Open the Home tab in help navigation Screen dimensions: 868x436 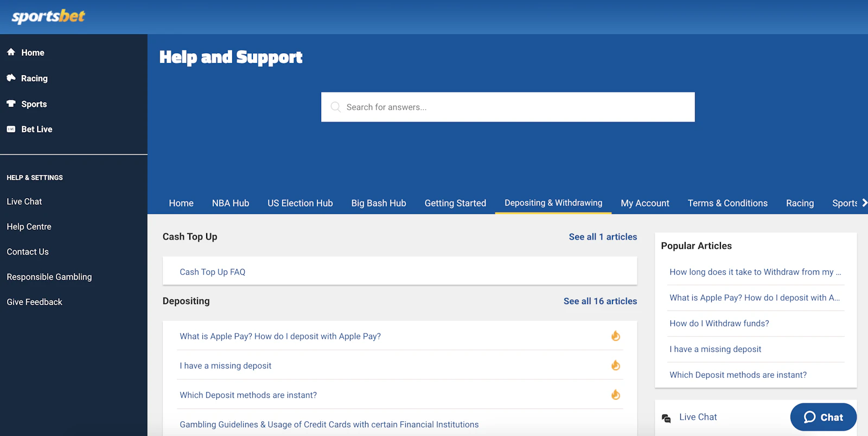click(181, 203)
